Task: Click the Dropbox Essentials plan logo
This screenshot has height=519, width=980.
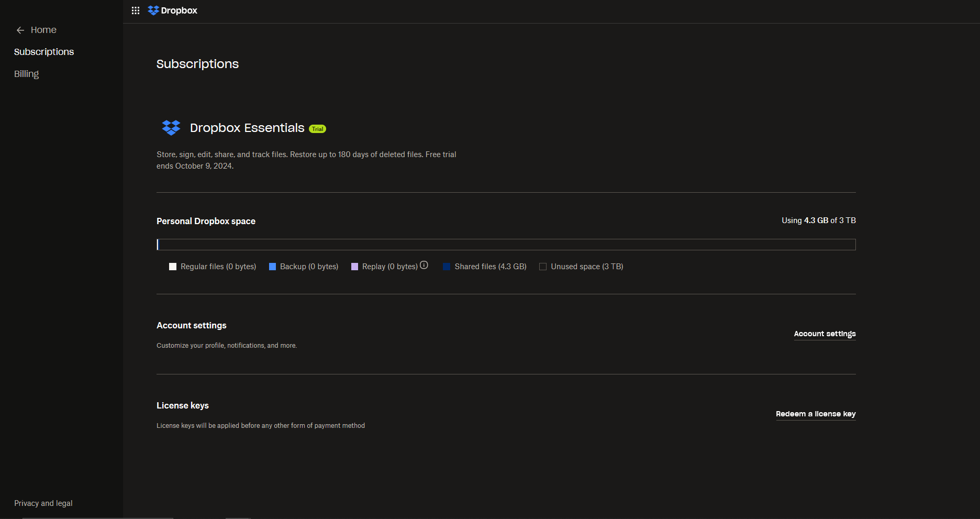Action: coord(171,128)
